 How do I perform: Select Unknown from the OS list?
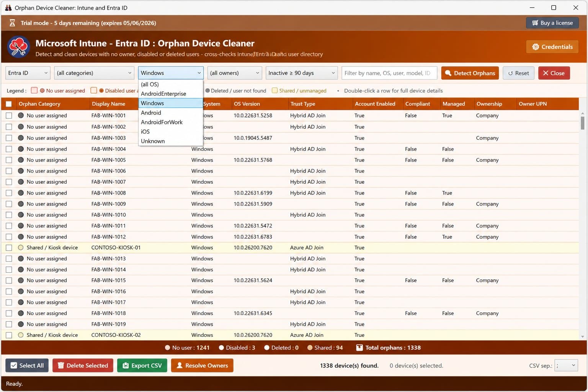tap(170, 141)
